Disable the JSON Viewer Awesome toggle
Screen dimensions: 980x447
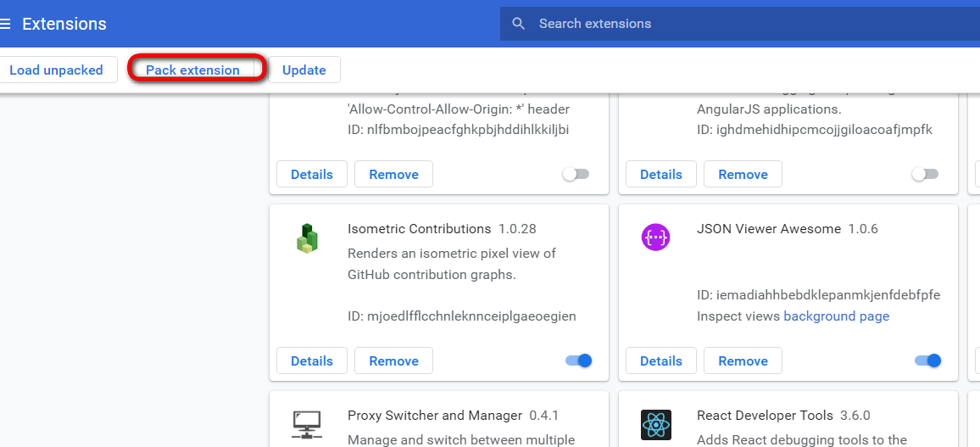(x=927, y=360)
